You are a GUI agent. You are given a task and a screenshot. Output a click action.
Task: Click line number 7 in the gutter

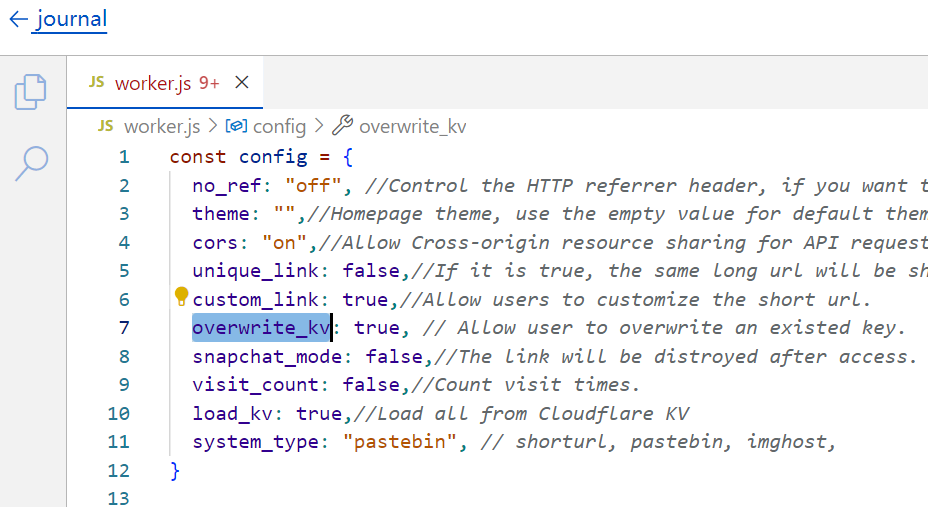[124, 328]
